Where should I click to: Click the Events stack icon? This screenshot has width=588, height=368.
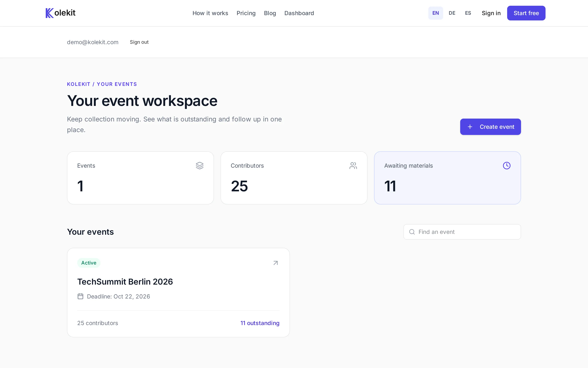199,166
